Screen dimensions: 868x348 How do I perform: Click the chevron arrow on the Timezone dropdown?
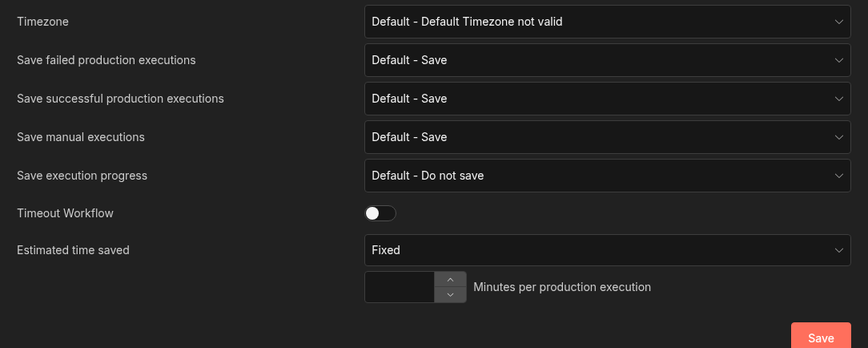[838, 22]
